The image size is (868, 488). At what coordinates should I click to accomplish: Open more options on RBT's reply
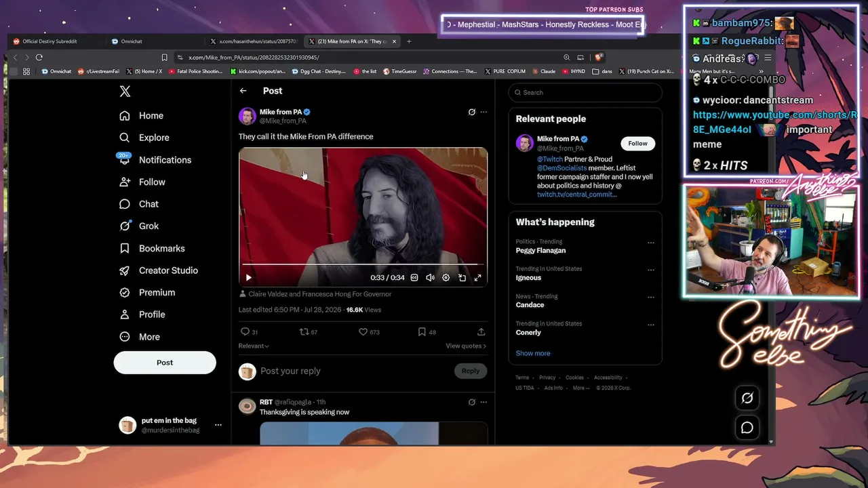click(484, 402)
